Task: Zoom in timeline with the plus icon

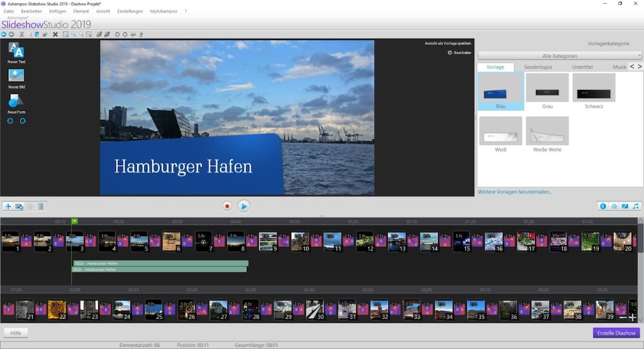Action: tap(632, 317)
